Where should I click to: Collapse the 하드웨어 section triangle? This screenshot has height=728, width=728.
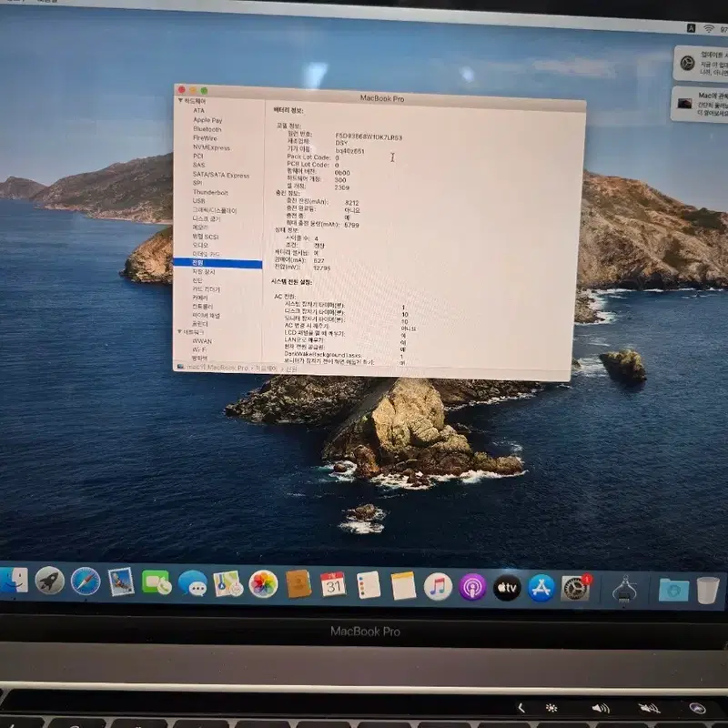(x=180, y=100)
